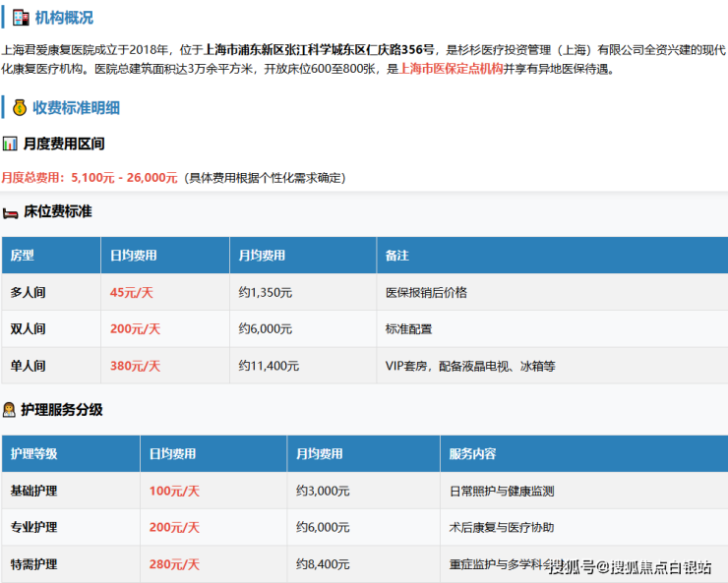The width and height of the screenshot is (728, 583).
Task: Click the nurse icon beside 护理服务分级
Action: [x=10, y=410]
